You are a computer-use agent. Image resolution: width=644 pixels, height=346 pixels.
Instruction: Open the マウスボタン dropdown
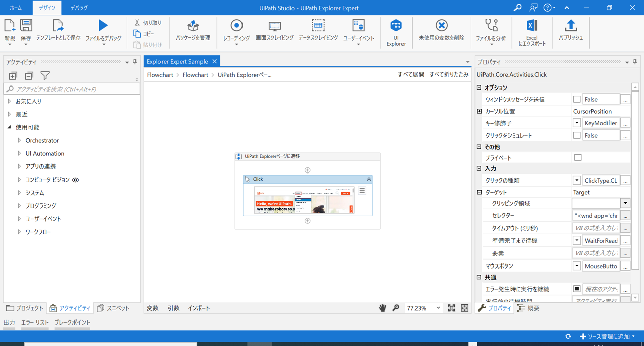577,266
